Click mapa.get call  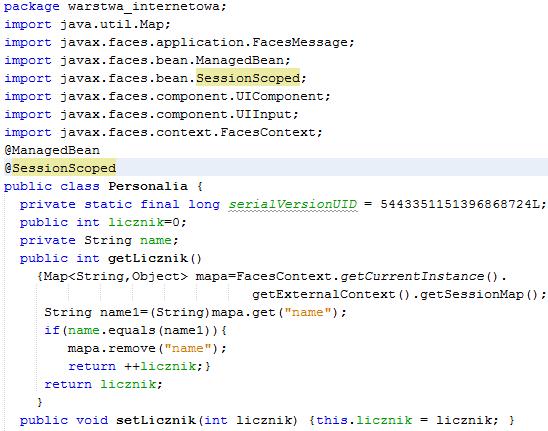(244, 313)
